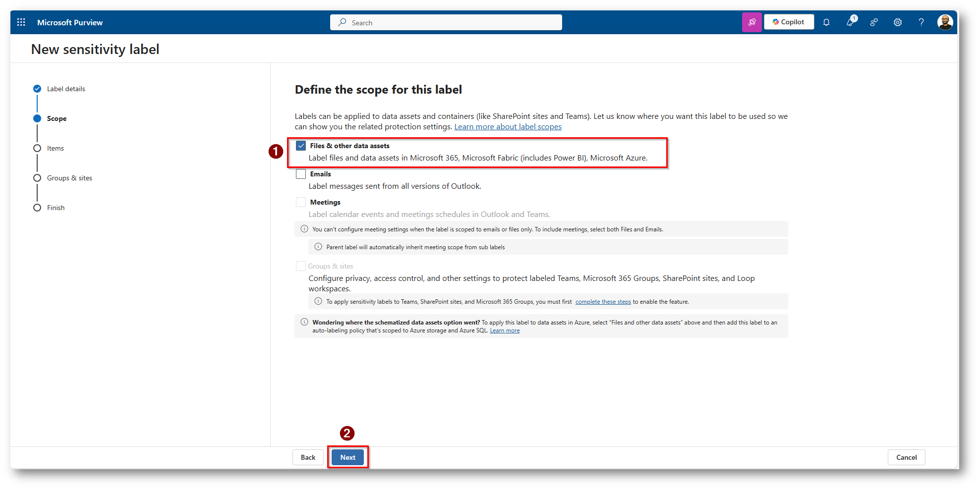Open Learn more about schematized data assets
This screenshot has height=490, width=980.
[505, 330]
